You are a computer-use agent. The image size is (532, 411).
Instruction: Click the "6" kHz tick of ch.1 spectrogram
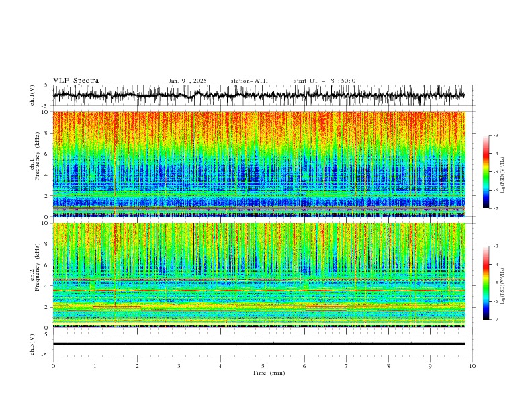(x=47, y=154)
